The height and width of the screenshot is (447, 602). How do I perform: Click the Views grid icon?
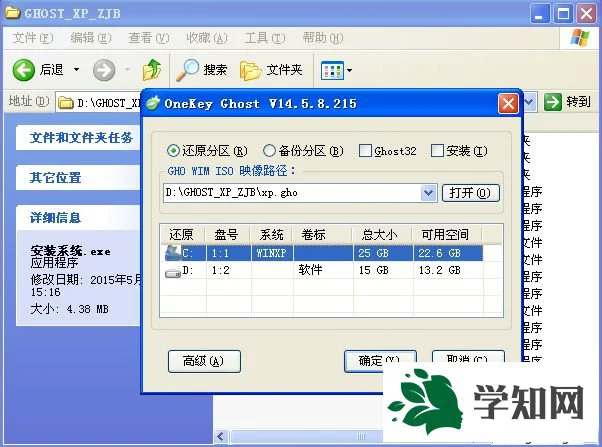[x=332, y=70]
